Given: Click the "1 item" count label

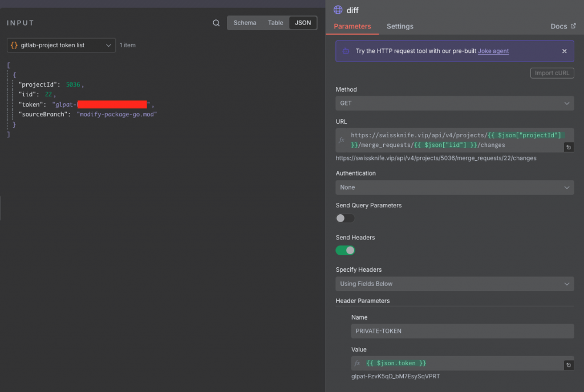Looking at the screenshot, I should tap(127, 45).
